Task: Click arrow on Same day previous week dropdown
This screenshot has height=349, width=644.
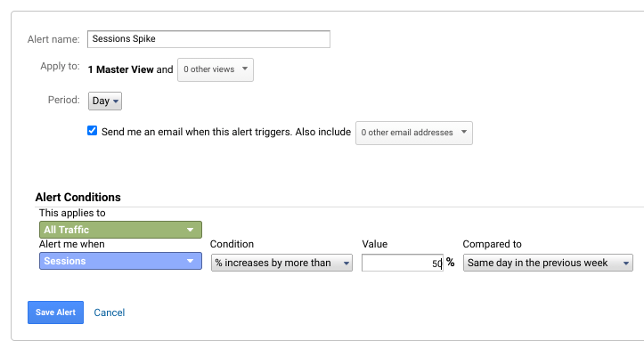Action: (626, 264)
